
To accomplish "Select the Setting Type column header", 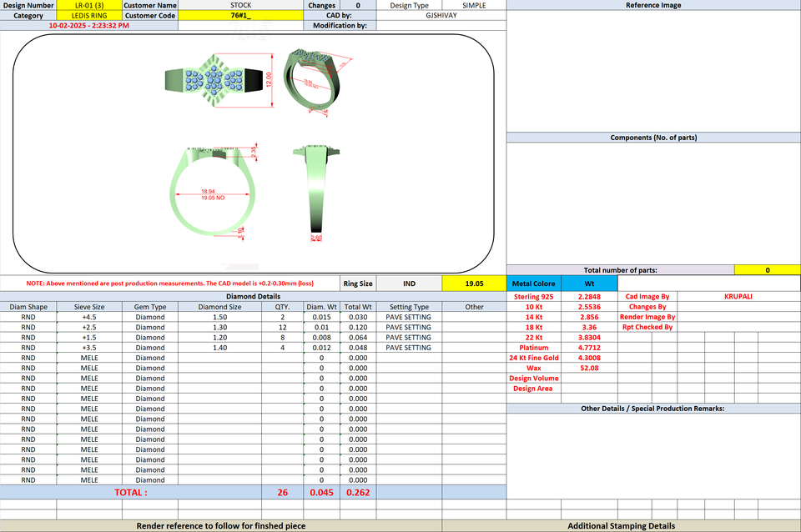I will [x=409, y=307].
